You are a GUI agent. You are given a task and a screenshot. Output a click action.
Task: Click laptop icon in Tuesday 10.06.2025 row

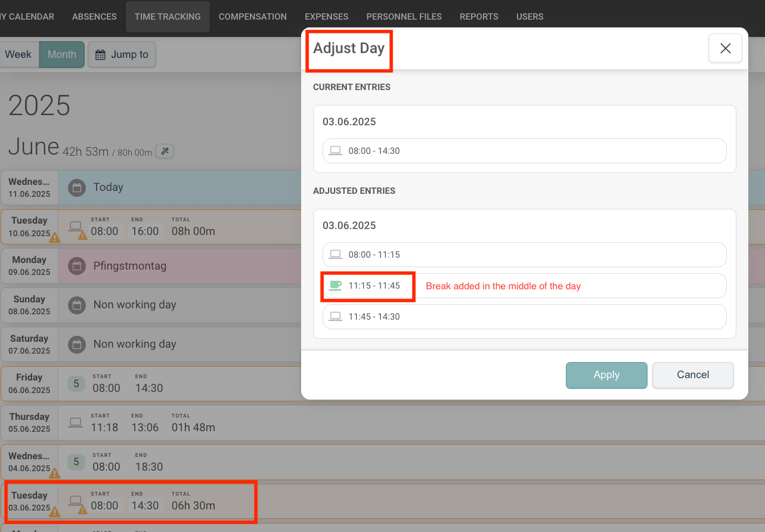click(75, 226)
